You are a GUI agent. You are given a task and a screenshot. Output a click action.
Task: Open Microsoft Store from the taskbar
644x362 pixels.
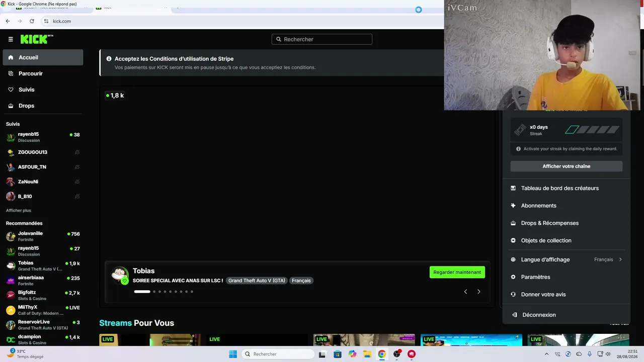(x=337, y=354)
